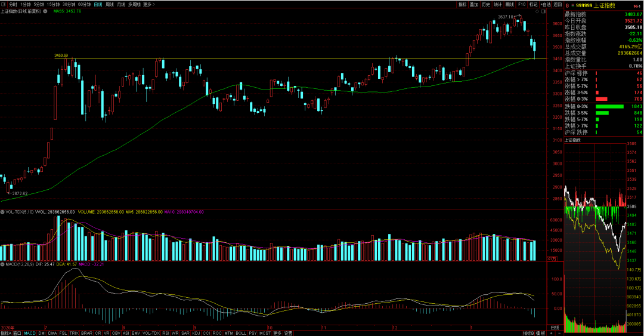The image size is (644, 336).
Task: Select CCI indicator tab
Action: tap(206, 333)
